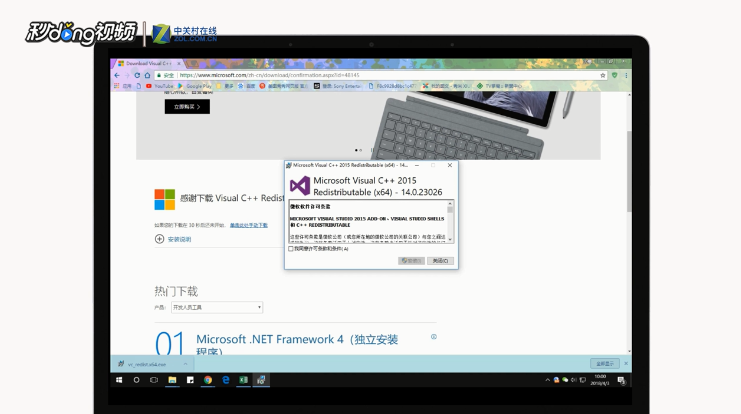Viewport: 741px width, 414px height.
Task: Open the vc_redist.x64.exe download options arrow
Action: point(186,364)
